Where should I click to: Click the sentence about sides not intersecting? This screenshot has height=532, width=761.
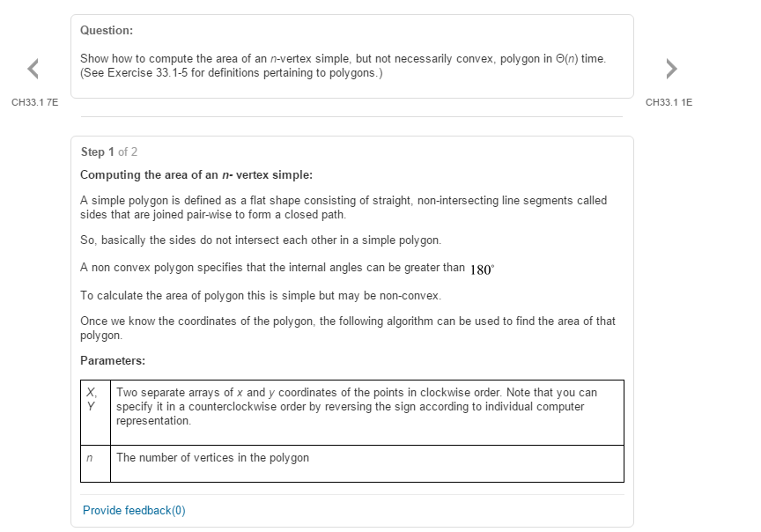261,240
